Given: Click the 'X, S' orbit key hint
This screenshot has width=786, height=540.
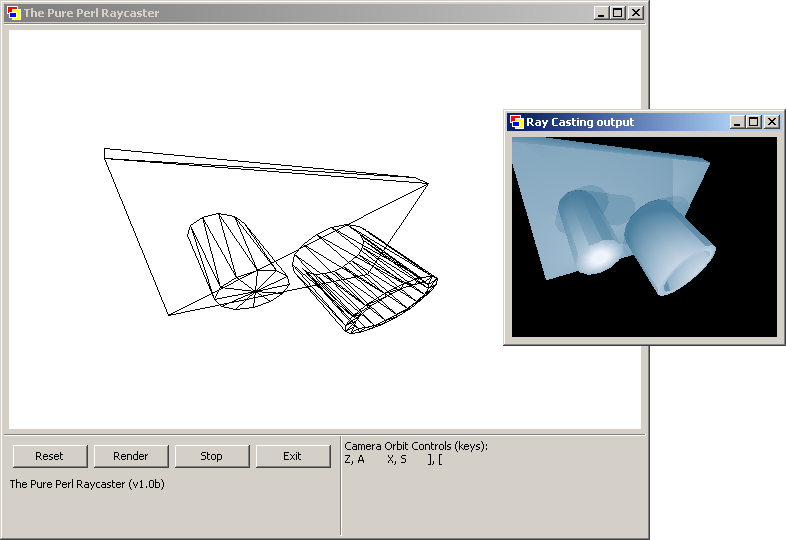Looking at the screenshot, I should click(397, 459).
